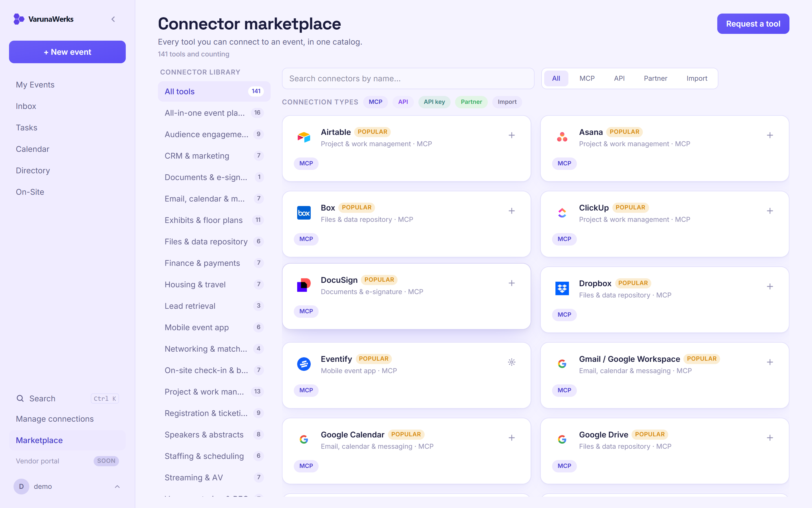
Task: Toggle the API connection type chip
Action: click(403, 102)
